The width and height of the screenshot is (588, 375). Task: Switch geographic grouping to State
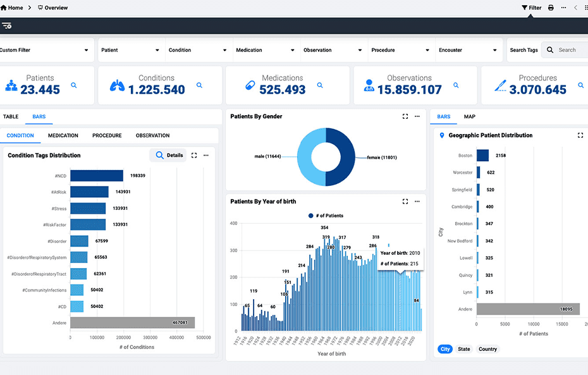(x=464, y=349)
